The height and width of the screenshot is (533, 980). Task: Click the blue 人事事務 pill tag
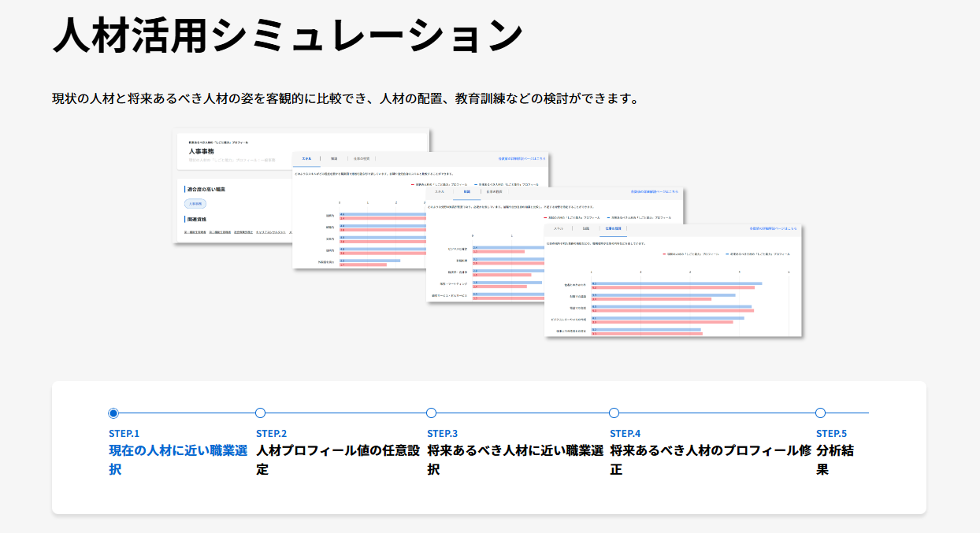point(195,203)
